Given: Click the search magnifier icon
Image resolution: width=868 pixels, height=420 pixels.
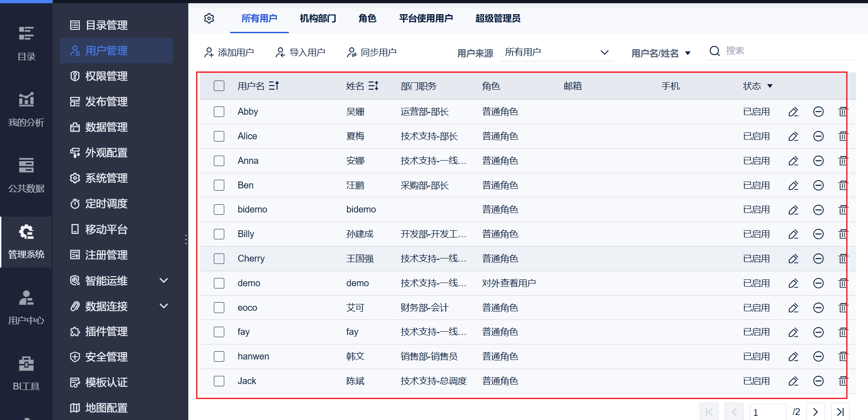Looking at the screenshot, I should point(715,51).
